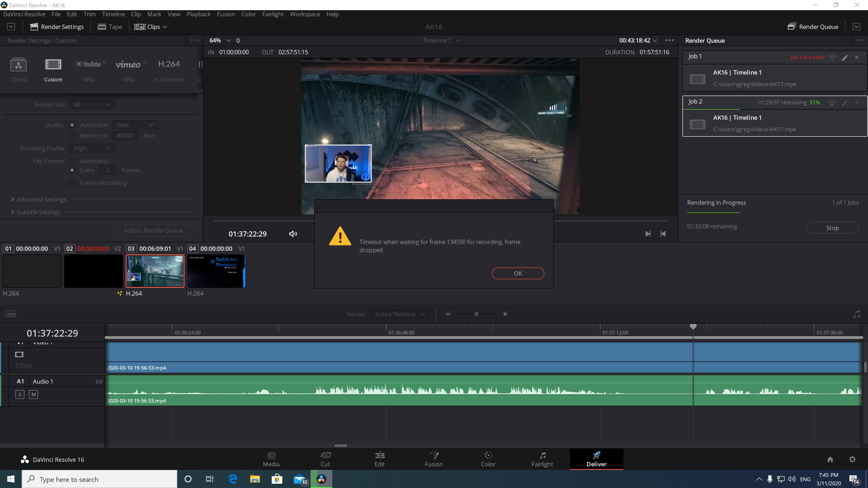The height and width of the screenshot is (488, 868).
Task: Stop the rendering in progress
Action: pyautogui.click(x=832, y=228)
